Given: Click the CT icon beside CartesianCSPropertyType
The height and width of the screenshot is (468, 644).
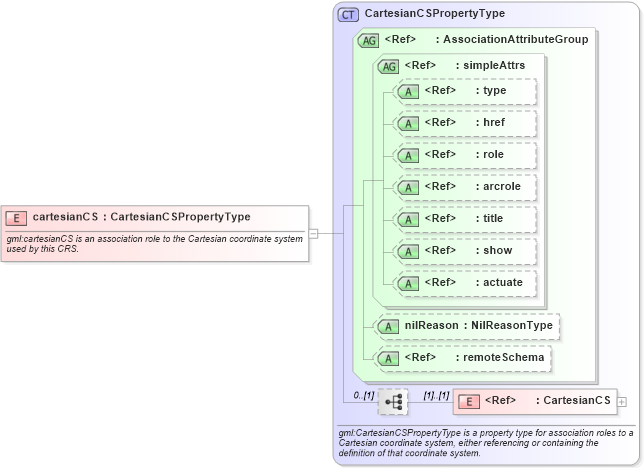Looking at the screenshot, I should 348,15.
